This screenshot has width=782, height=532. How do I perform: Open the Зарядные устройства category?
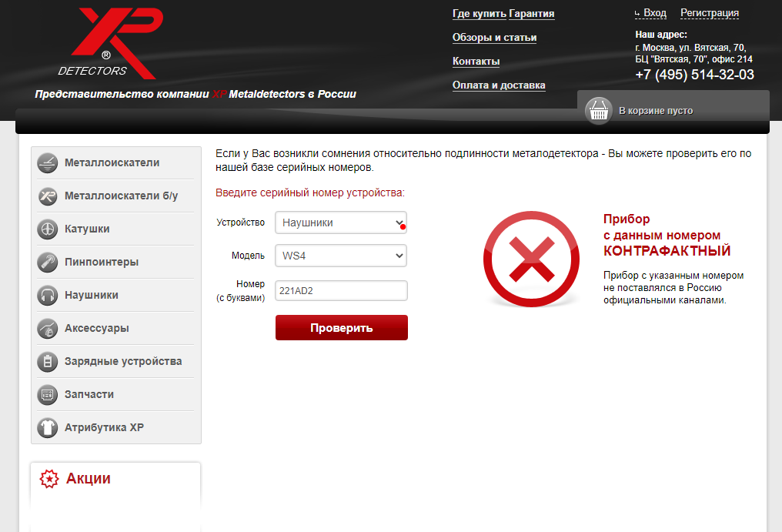point(123,361)
